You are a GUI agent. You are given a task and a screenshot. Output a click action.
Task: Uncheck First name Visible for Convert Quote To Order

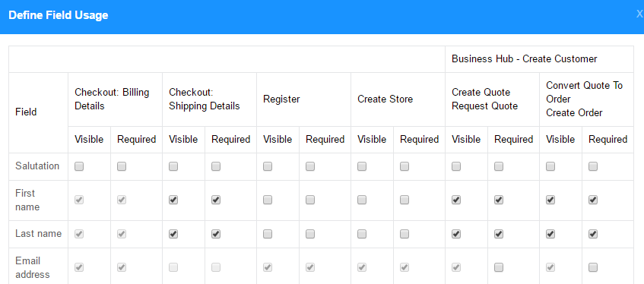550,200
